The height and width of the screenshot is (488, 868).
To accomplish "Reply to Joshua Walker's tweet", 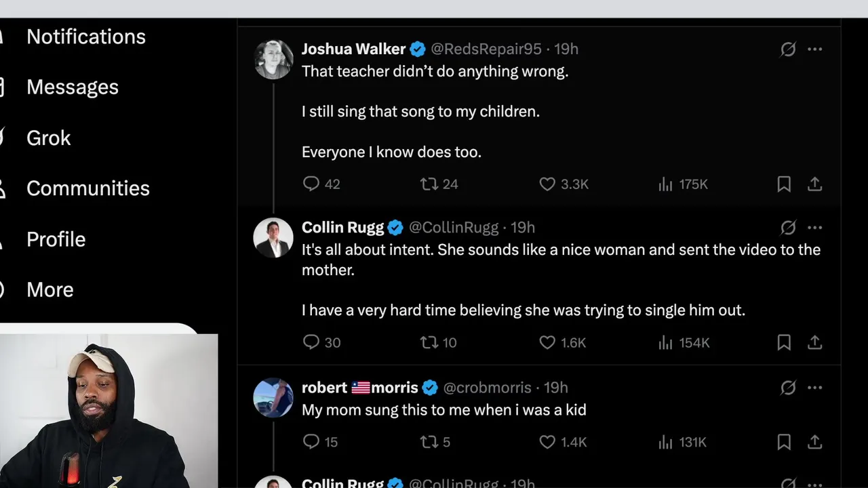I will [x=311, y=184].
